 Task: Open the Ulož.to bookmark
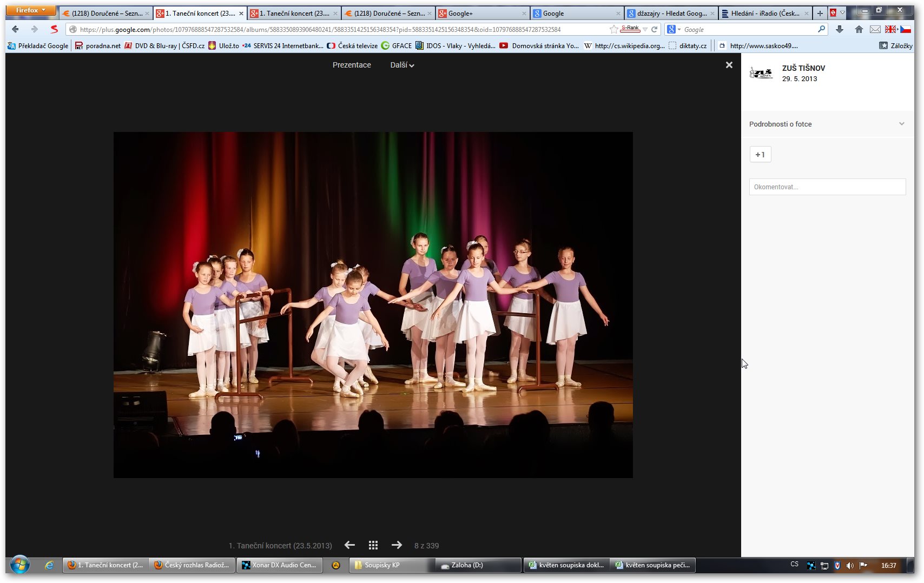[x=223, y=45]
